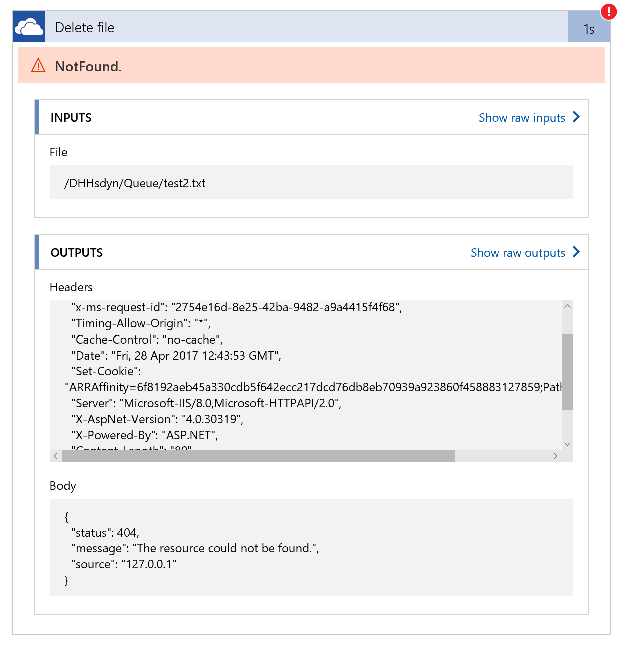Click the chevron beside Show raw inputs
624x672 pixels.
pyautogui.click(x=576, y=117)
